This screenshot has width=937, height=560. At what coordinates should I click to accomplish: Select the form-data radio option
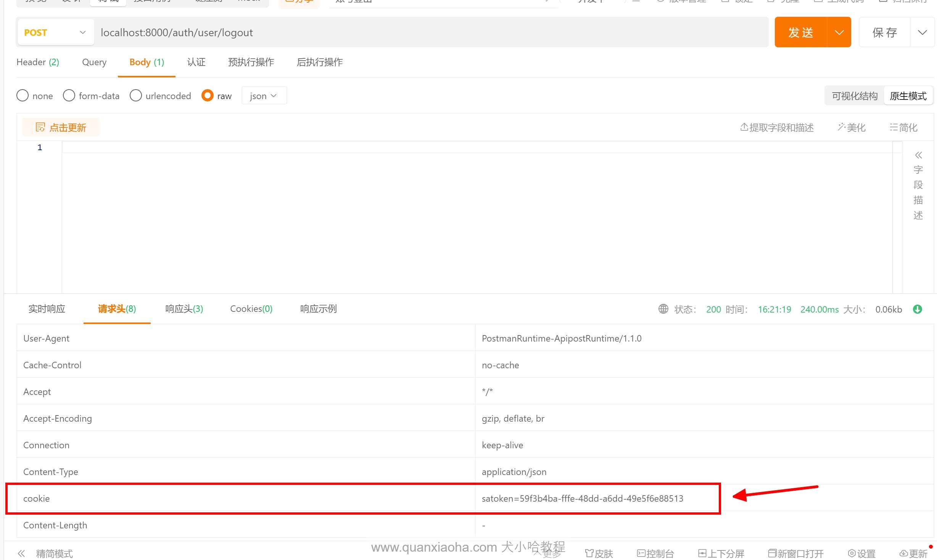click(x=69, y=96)
